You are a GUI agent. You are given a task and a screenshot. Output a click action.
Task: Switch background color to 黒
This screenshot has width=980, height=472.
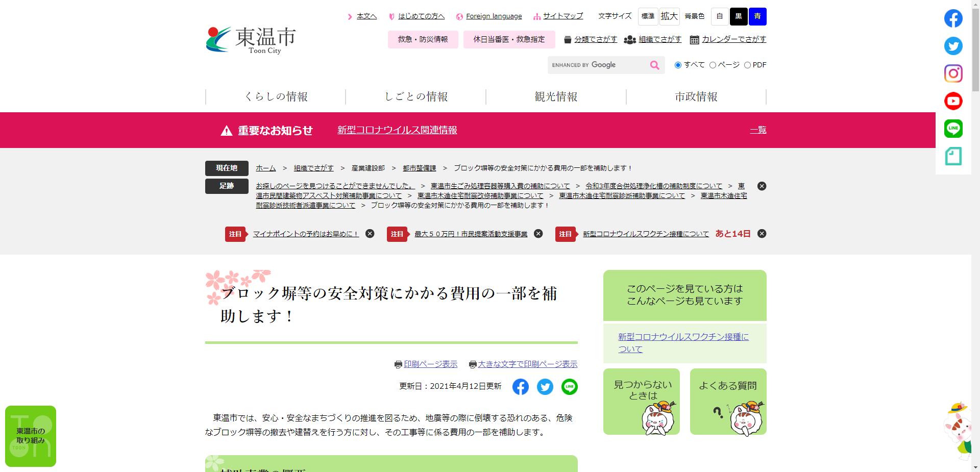tap(739, 16)
